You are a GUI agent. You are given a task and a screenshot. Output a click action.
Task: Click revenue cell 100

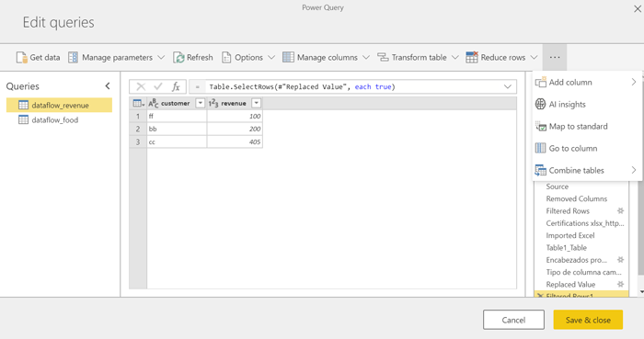(235, 116)
